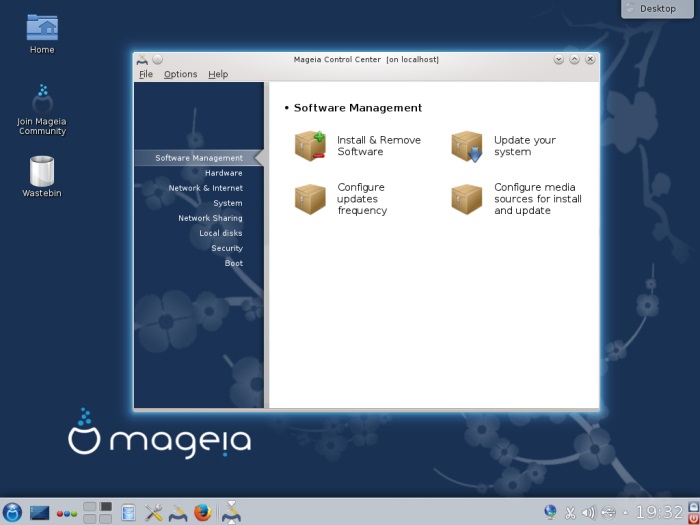Select Software Management category in sidebar
Screen dimensions: 700x525
(199, 158)
